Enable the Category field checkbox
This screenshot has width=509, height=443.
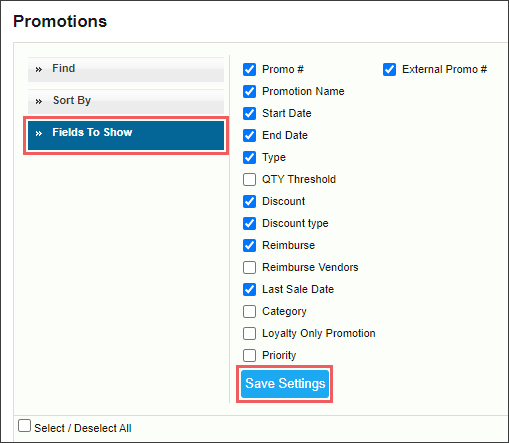tap(249, 312)
